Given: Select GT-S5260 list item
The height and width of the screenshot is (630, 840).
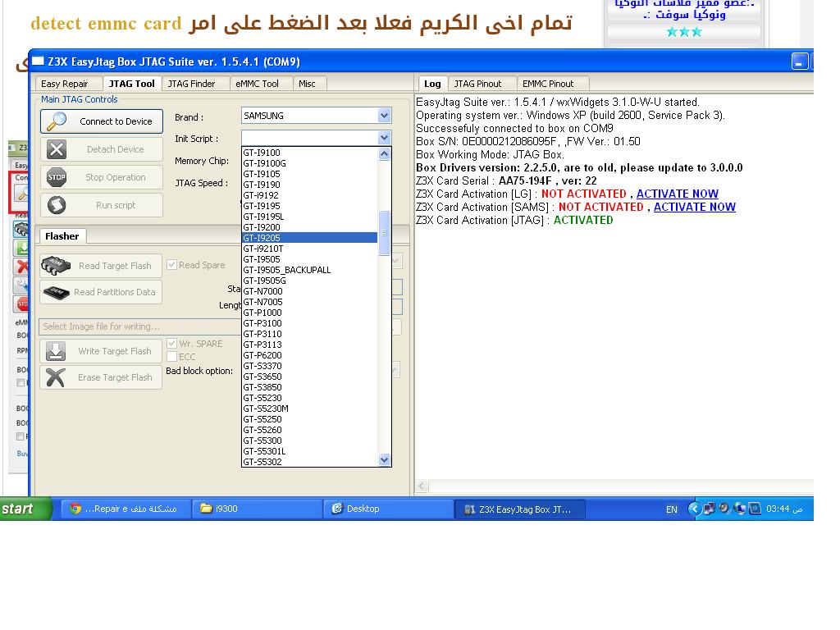Looking at the screenshot, I should [x=309, y=430].
